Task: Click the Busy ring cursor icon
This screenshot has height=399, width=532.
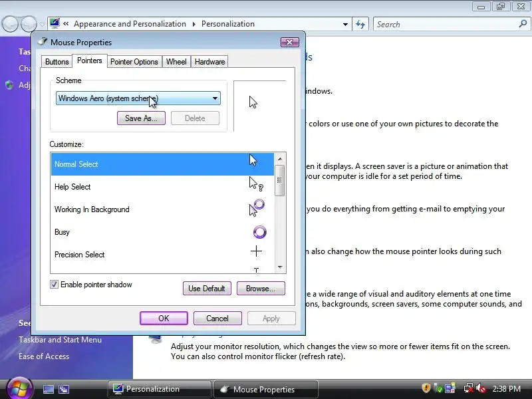Action: click(260, 232)
